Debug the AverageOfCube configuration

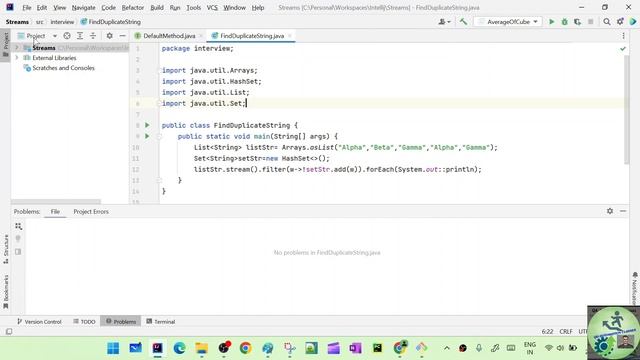(564, 22)
